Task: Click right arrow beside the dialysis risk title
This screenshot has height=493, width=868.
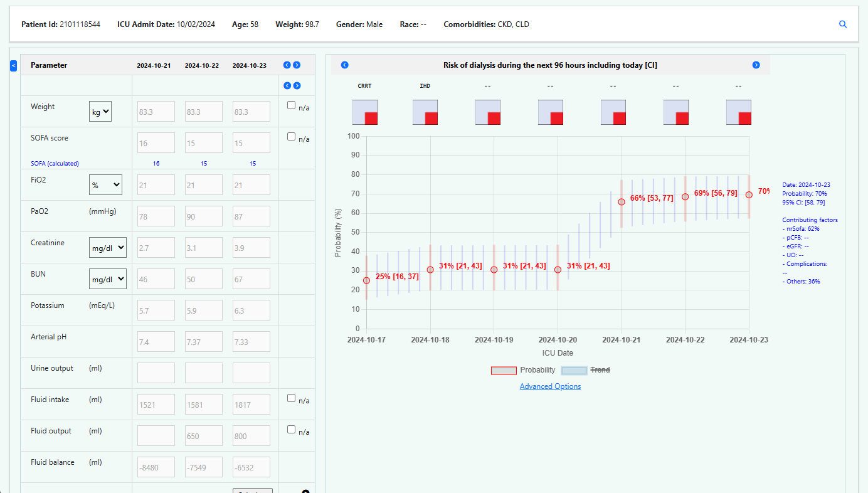Action: [x=756, y=65]
